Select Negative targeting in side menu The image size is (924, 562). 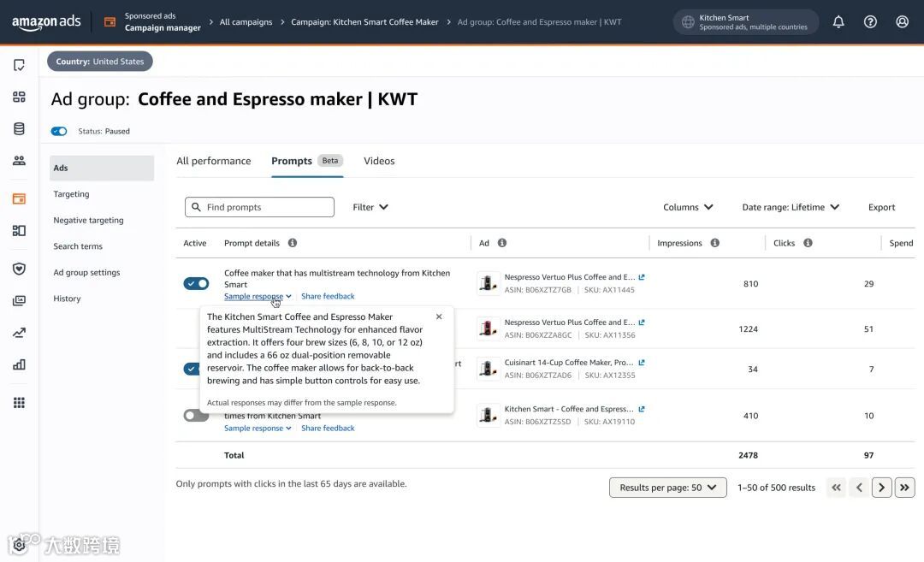coord(88,220)
